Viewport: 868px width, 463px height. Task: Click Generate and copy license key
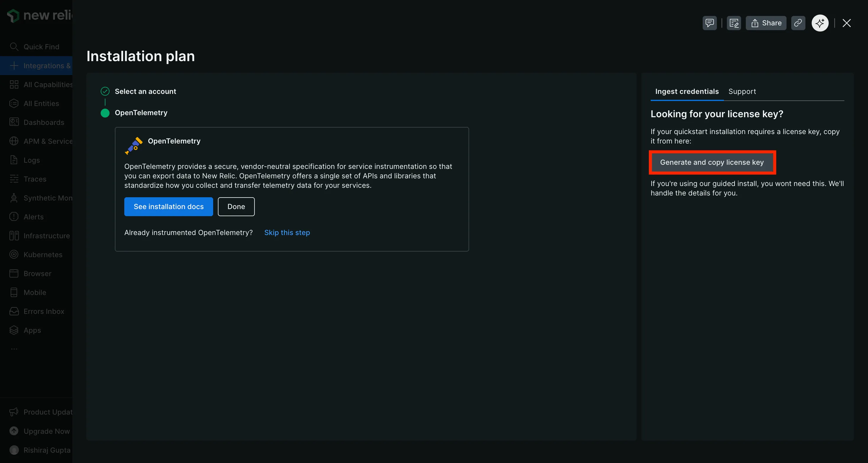coord(712,162)
